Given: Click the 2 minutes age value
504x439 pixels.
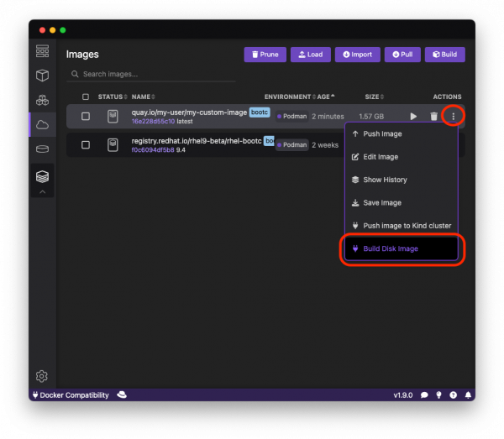Looking at the screenshot, I should (x=328, y=116).
